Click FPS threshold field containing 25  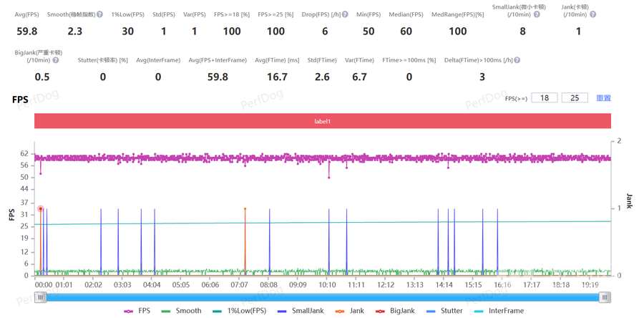575,98
